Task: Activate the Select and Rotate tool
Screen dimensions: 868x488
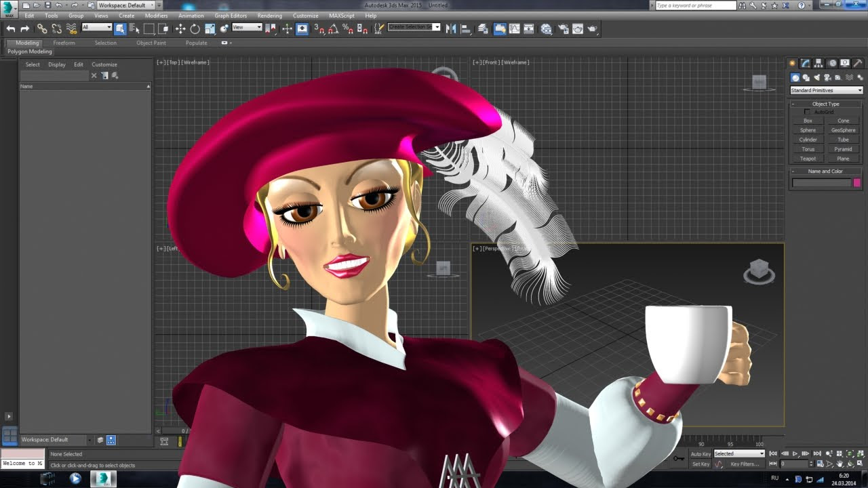Action: pos(195,28)
